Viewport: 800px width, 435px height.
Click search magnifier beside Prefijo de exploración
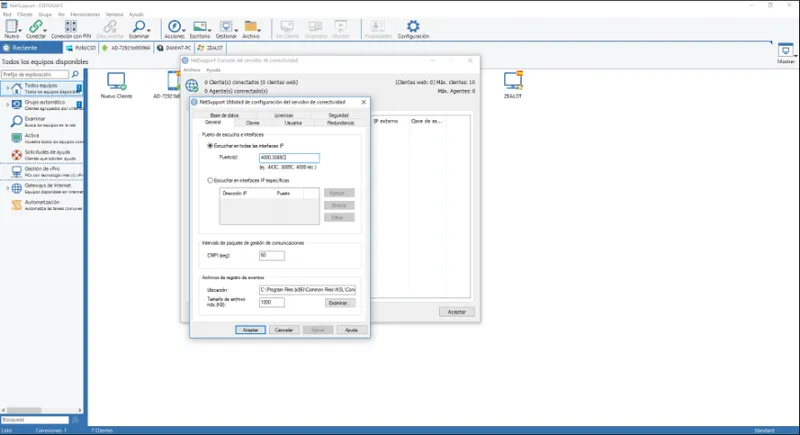(75, 74)
